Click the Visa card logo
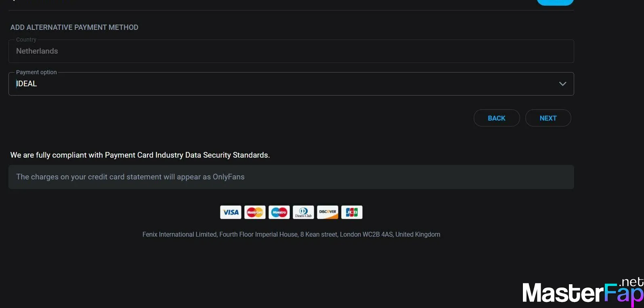This screenshot has height=308, width=644. coord(231,212)
